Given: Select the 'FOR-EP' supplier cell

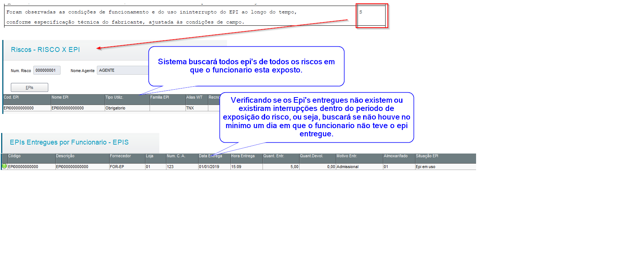Looking at the screenshot, I should click(x=127, y=167).
